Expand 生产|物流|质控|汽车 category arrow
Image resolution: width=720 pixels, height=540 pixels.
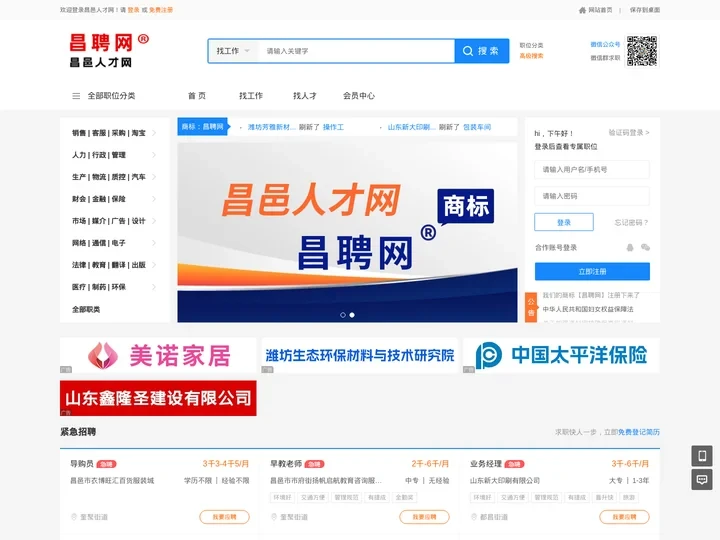pos(154,177)
